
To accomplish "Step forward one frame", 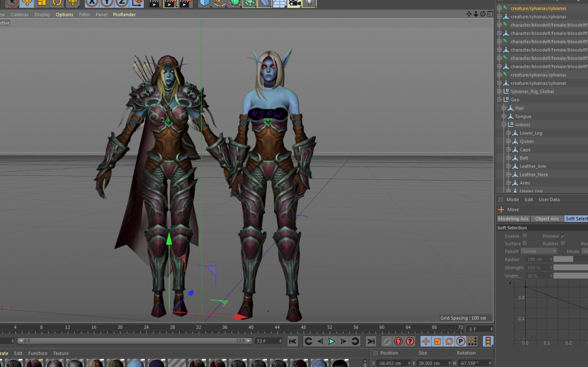I will point(343,341).
